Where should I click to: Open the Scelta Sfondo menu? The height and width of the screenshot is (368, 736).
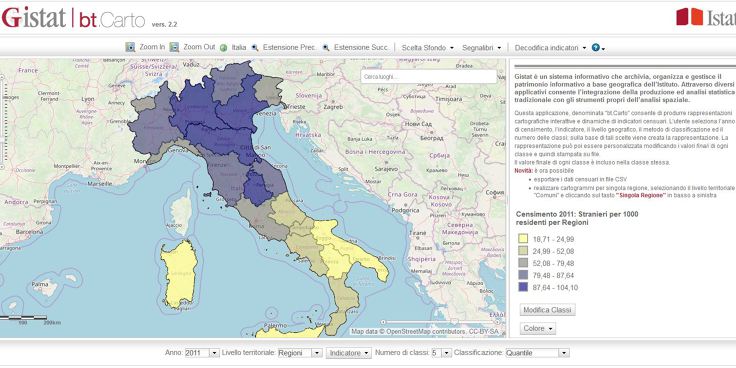[428, 47]
